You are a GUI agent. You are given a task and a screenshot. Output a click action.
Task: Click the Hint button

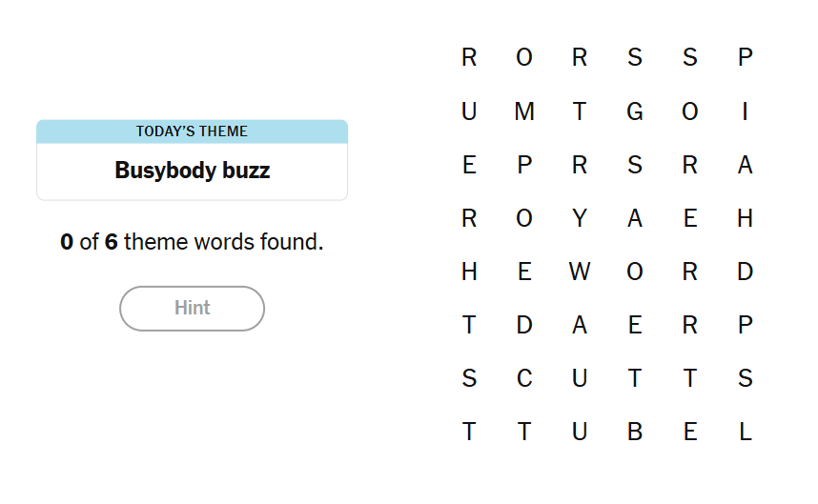192,309
